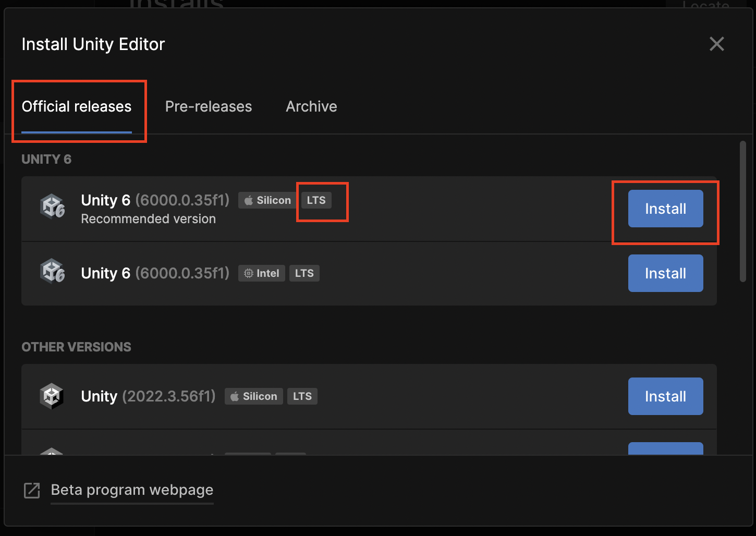Screen dimensions: 756x536
Task: Install Unity 6 Silicon recommended version
Action: point(665,209)
